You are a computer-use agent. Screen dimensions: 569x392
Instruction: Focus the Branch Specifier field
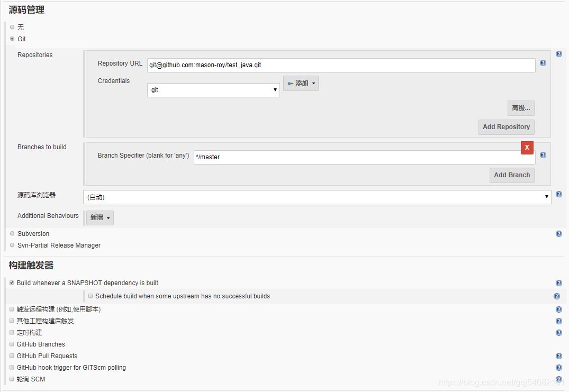pyautogui.click(x=364, y=157)
